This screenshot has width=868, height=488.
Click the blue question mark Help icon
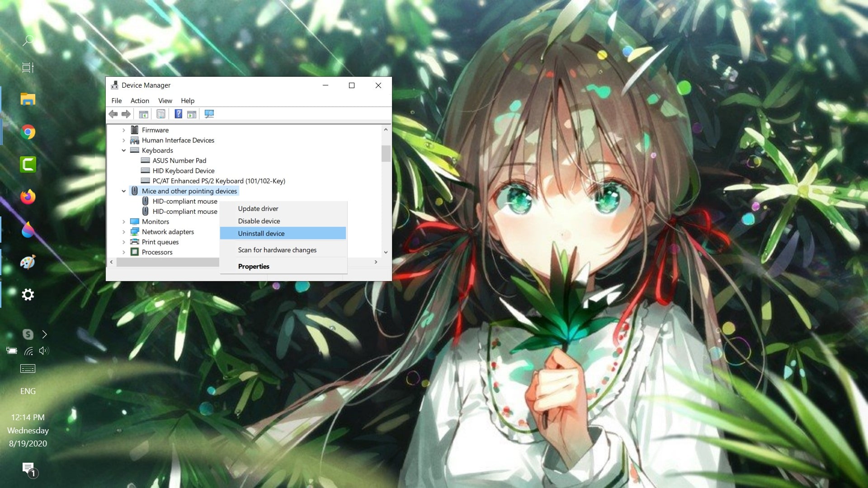click(179, 114)
